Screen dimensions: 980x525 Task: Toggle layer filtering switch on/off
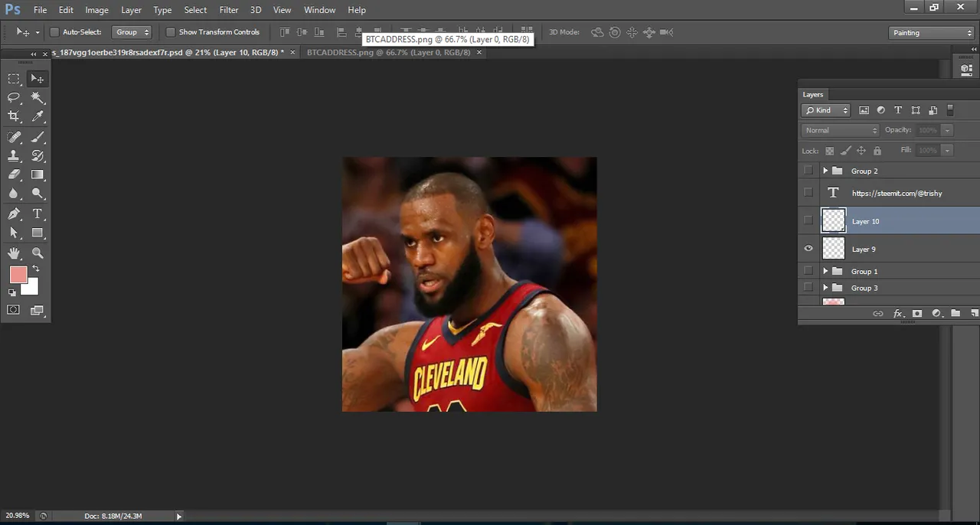(950, 110)
